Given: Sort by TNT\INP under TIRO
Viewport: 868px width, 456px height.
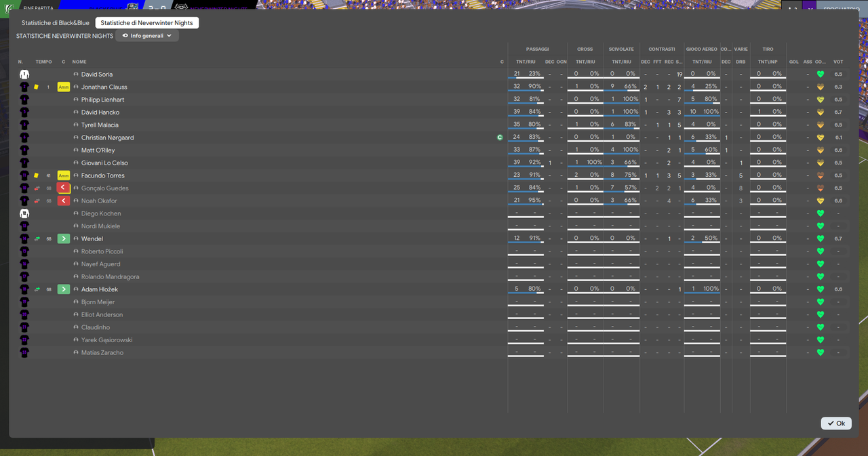Looking at the screenshot, I should point(768,62).
